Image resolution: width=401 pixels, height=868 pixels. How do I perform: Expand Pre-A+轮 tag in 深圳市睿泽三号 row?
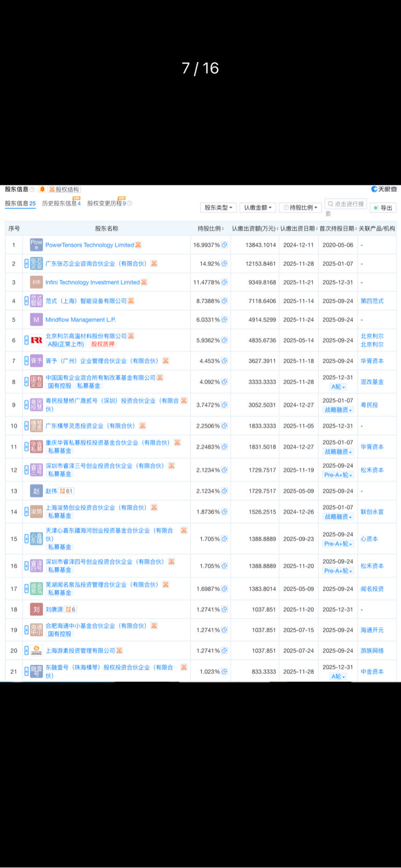338,475
